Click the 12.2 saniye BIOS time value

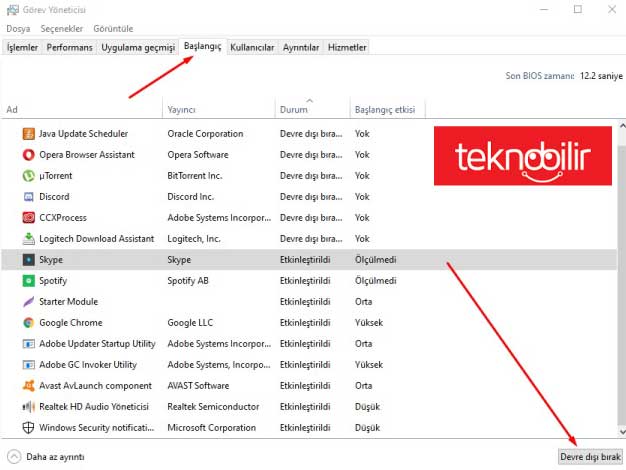pyautogui.click(x=601, y=76)
